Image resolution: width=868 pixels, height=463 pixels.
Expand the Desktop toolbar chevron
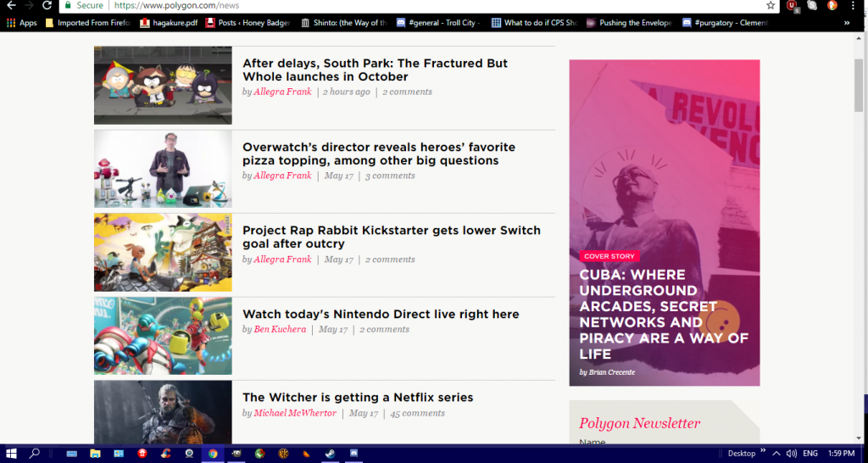(764, 451)
